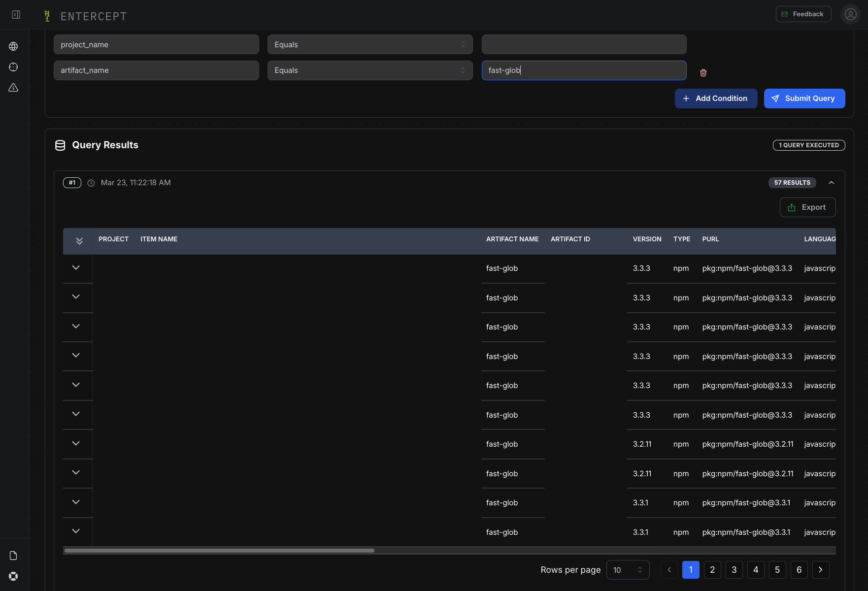Collapse query #1 results with the chevron

click(x=832, y=183)
